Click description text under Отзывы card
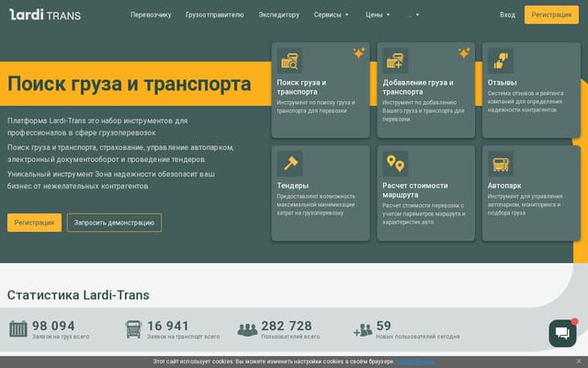Viewport: 588px width, 368px height. [526, 101]
